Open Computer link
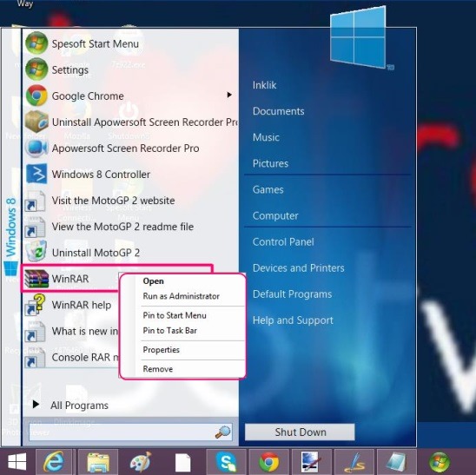 point(275,215)
